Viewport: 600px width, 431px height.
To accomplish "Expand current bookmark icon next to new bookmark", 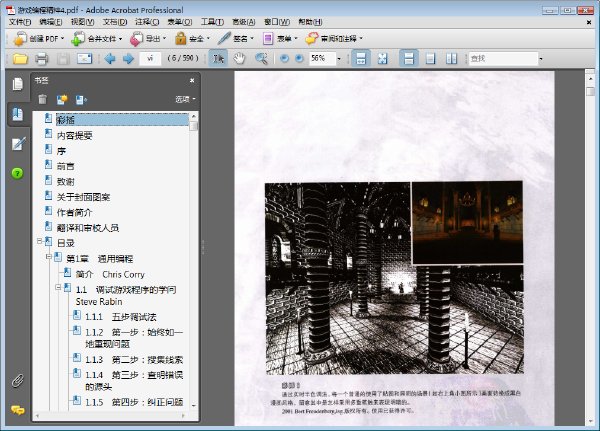I will click(81, 100).
